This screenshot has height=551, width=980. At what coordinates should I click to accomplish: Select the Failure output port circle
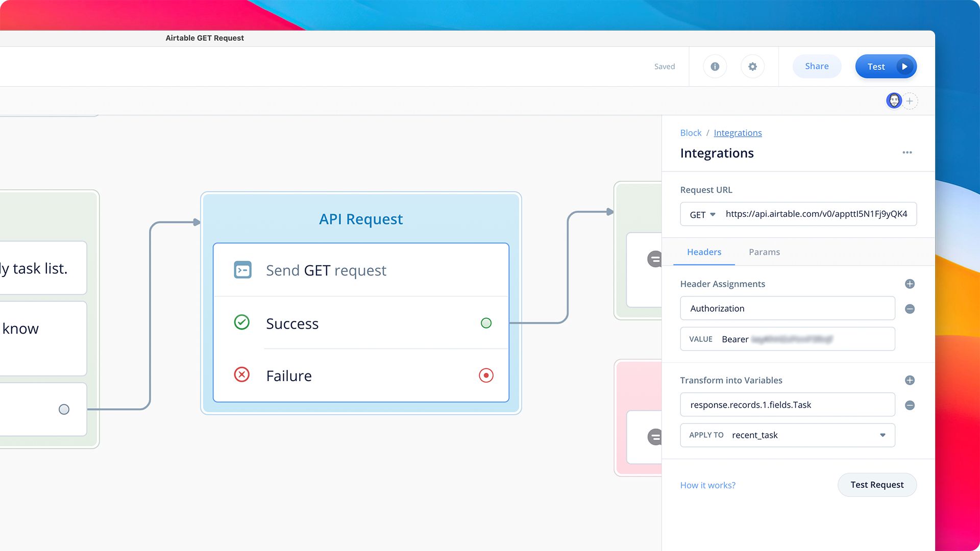(486, 375)
